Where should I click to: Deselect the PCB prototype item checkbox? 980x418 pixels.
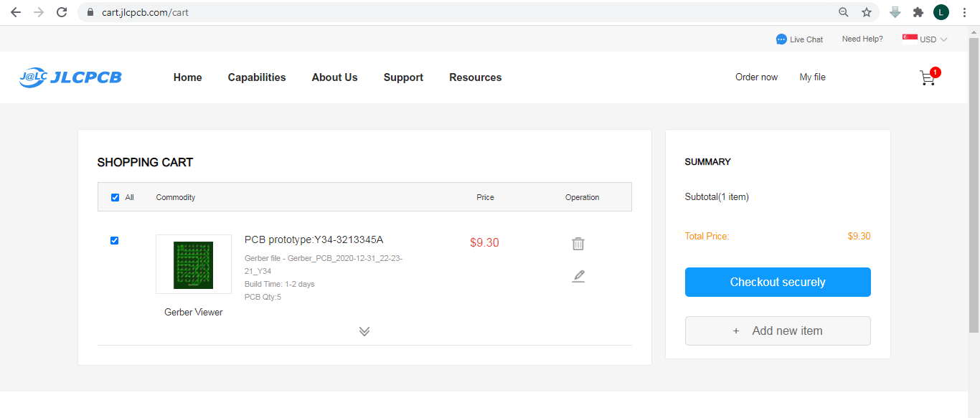click(114, 240)
